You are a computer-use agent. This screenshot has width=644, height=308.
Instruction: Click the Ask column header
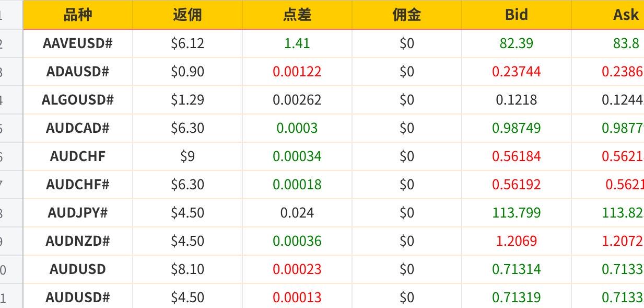pos(608,15)
